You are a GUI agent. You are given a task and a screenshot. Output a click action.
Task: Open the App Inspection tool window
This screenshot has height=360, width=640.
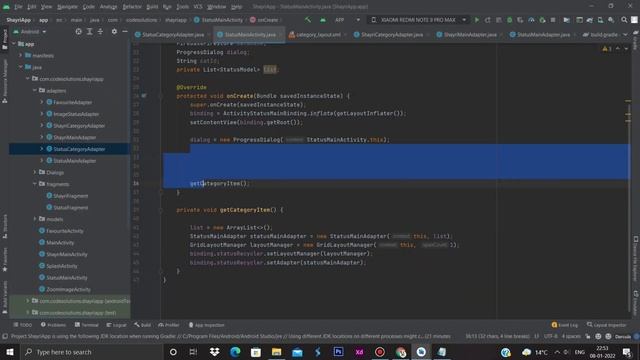coord(207,325)
